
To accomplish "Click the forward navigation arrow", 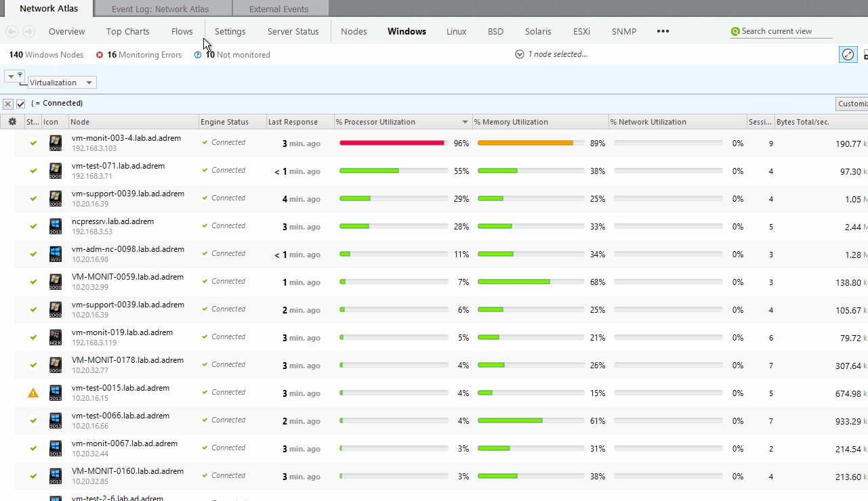I will (28, 31).
